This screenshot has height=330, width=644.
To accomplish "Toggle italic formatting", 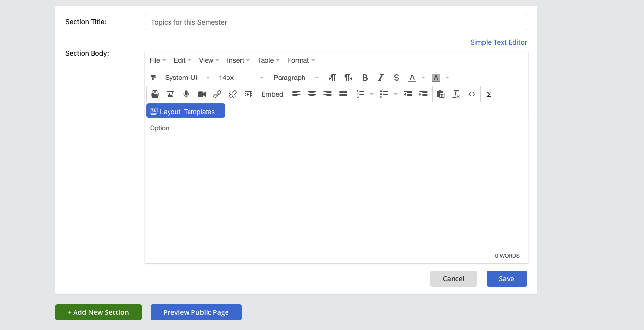I will [x=381, y=78].
